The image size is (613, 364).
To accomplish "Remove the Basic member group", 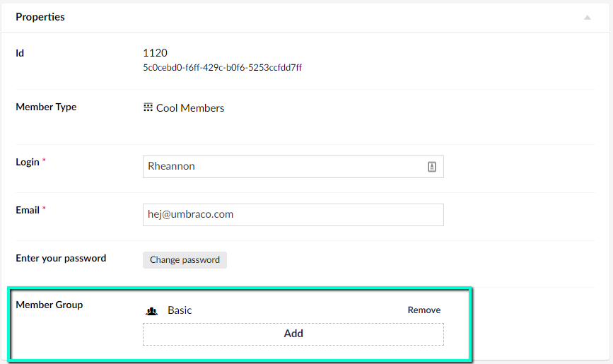I will pyautogui.click(x=424, y=310).
